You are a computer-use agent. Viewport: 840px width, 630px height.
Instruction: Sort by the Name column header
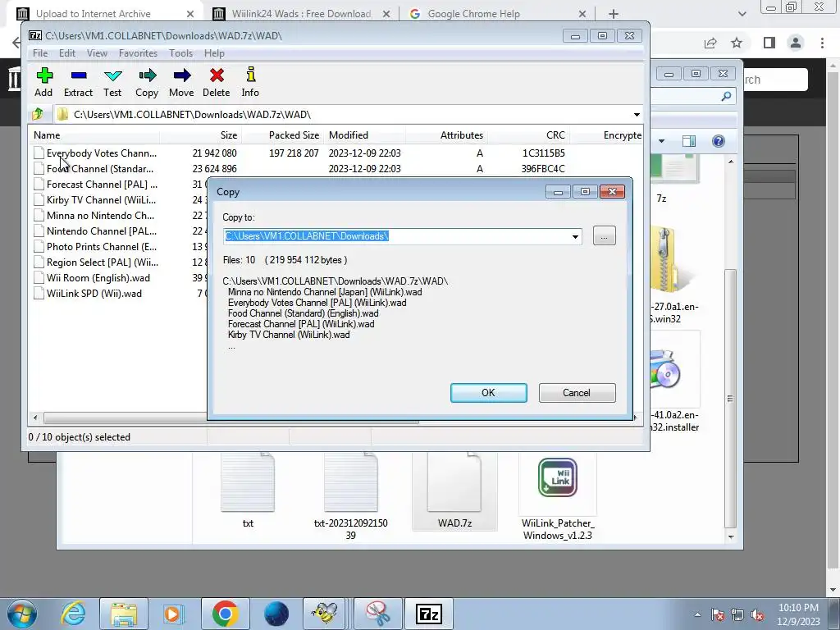tap(94, 135)
